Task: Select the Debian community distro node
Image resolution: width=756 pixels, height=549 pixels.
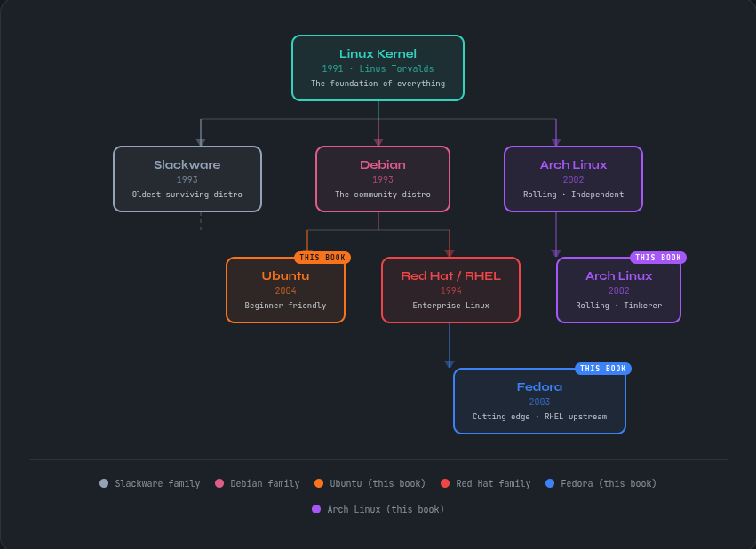Action: point(382,179)
